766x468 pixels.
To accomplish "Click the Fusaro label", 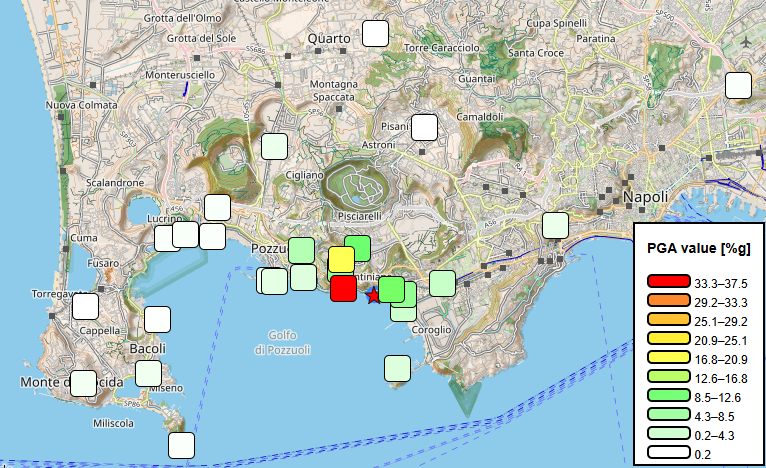I will [103, 263].
